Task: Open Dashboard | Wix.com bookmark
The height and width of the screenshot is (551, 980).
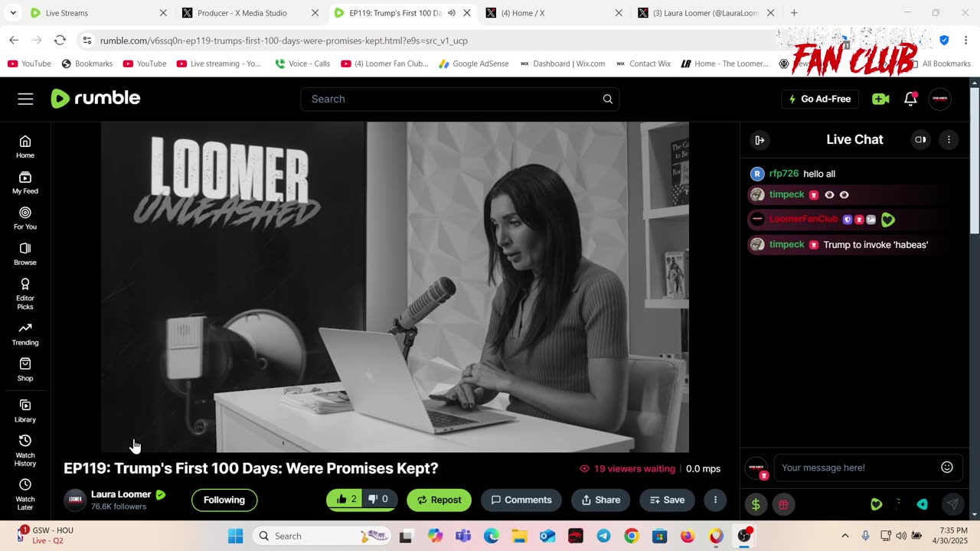Action: [x=563, y=64]
